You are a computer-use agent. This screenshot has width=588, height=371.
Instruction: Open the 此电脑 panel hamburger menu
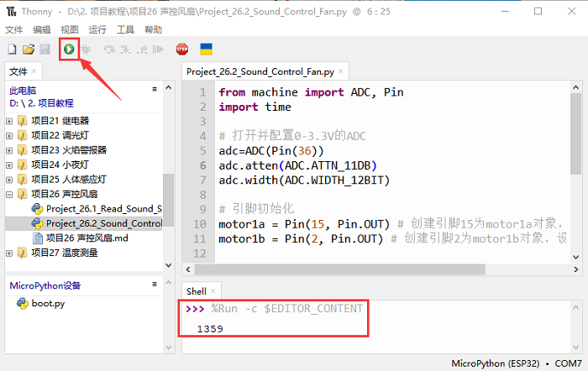155,88
